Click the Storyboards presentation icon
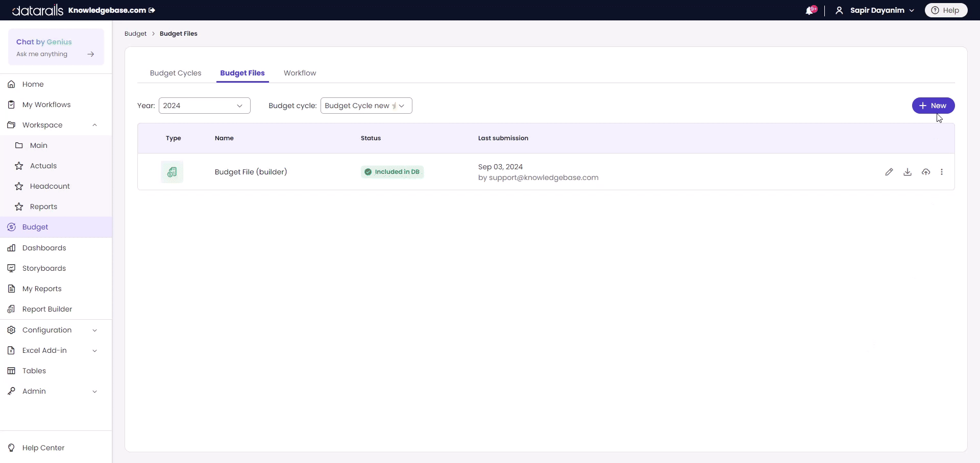Screen dimensions: 980x463 (11, 268)
